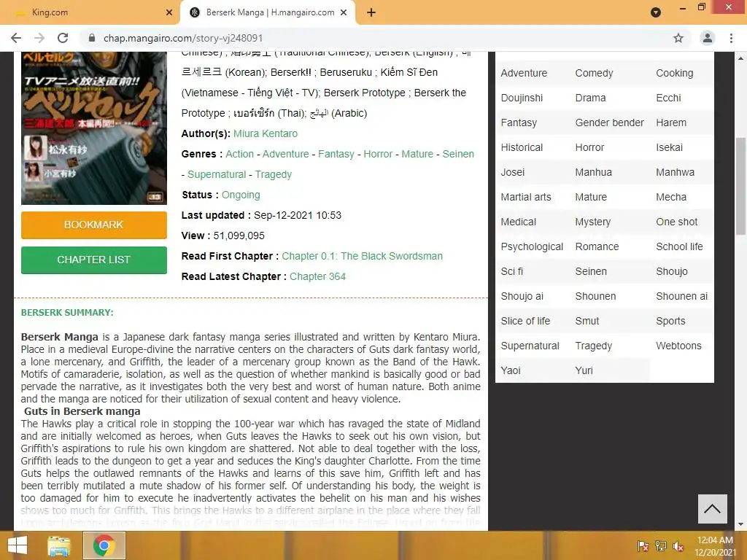Click the Mature genre link in Genres row
The image size is (747, 560).
click(417, 155)
